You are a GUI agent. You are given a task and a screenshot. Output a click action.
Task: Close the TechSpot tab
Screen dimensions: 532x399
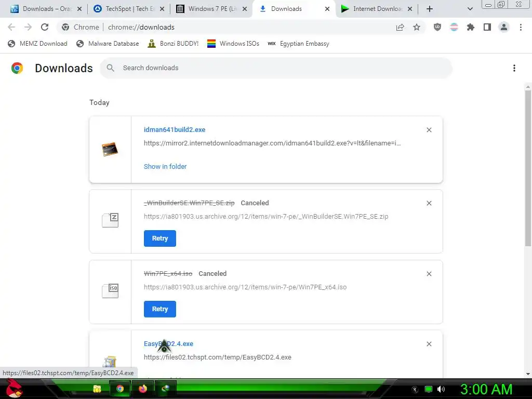click(x=162, y=9)
